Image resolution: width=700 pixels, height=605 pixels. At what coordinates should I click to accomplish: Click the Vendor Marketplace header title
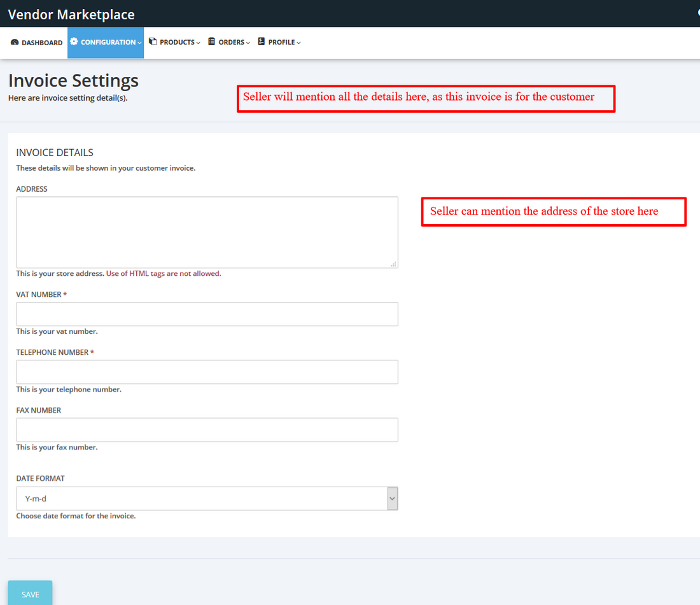tap(71, 14)
